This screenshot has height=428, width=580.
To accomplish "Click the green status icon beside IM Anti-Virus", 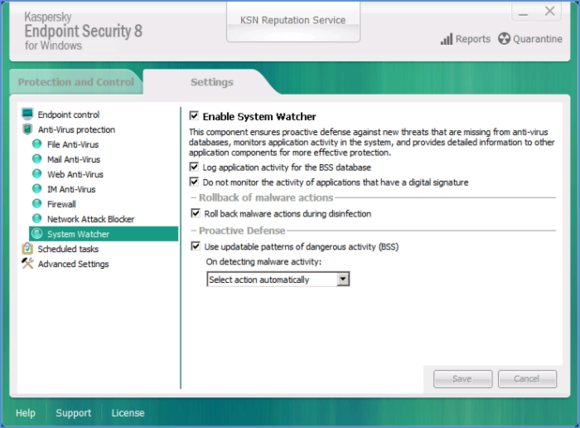I will 37,189.
